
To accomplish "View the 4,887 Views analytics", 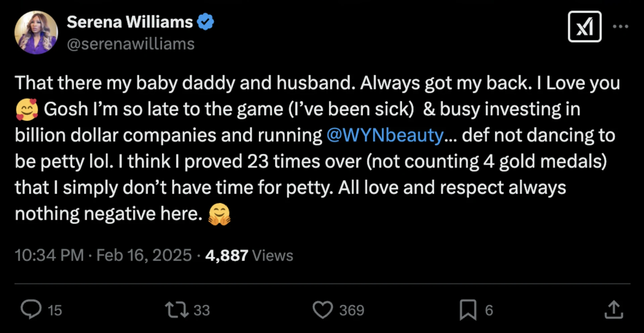I will point(249,255).
